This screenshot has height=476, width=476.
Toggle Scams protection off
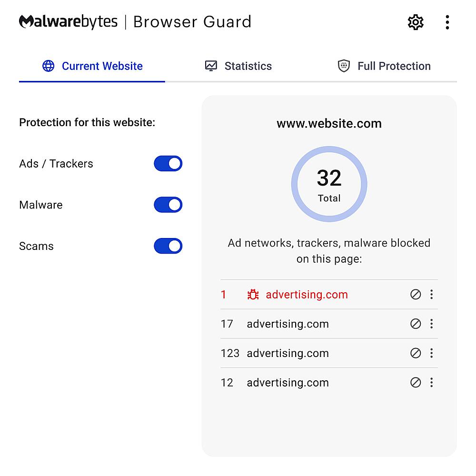[168, 246]
